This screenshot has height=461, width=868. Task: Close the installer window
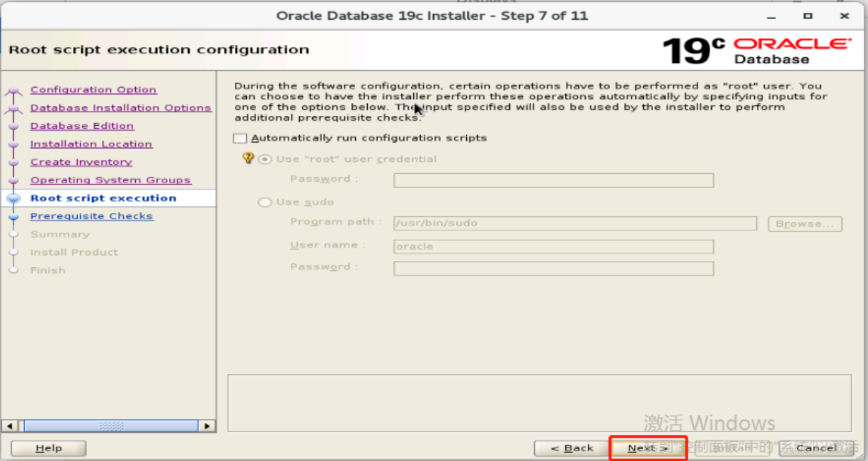coord(845,16)
